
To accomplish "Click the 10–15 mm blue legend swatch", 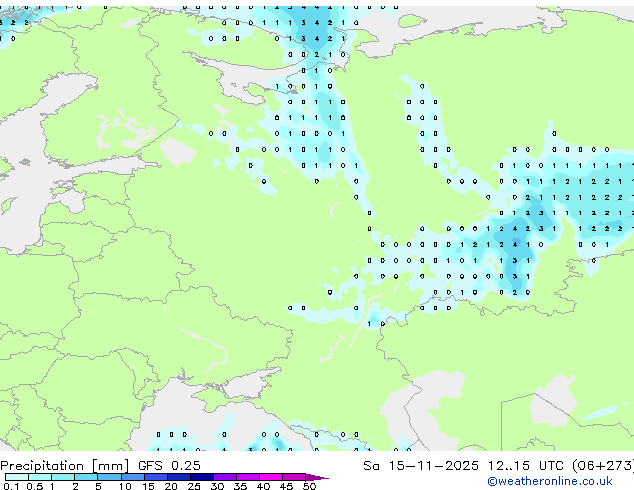I will [133, 477].
